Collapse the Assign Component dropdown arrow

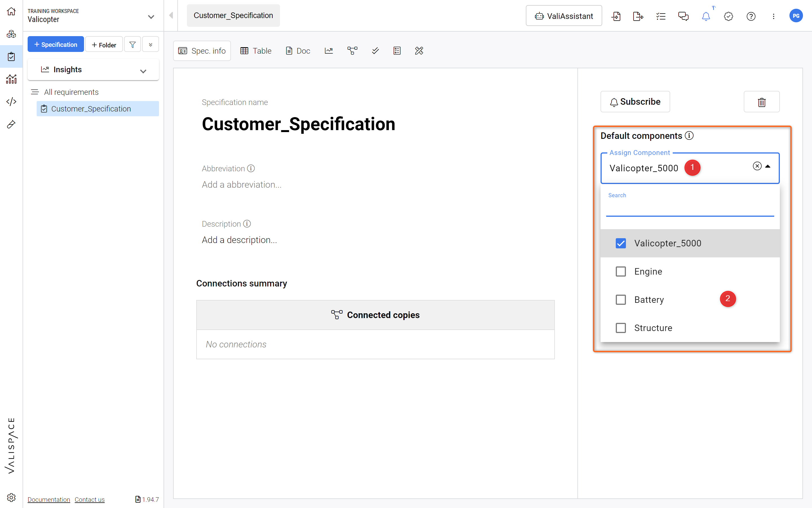768,166
